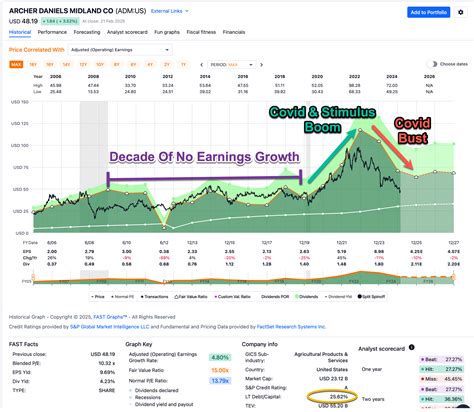Click the one-year Miss 45.45% badge
474x412 pixels.
441,379
